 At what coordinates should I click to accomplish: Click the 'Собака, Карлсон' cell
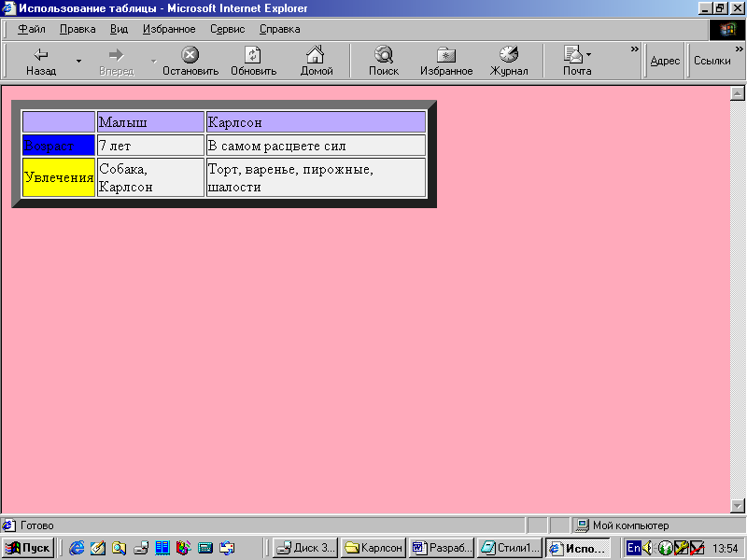click(x=150, y=177)
